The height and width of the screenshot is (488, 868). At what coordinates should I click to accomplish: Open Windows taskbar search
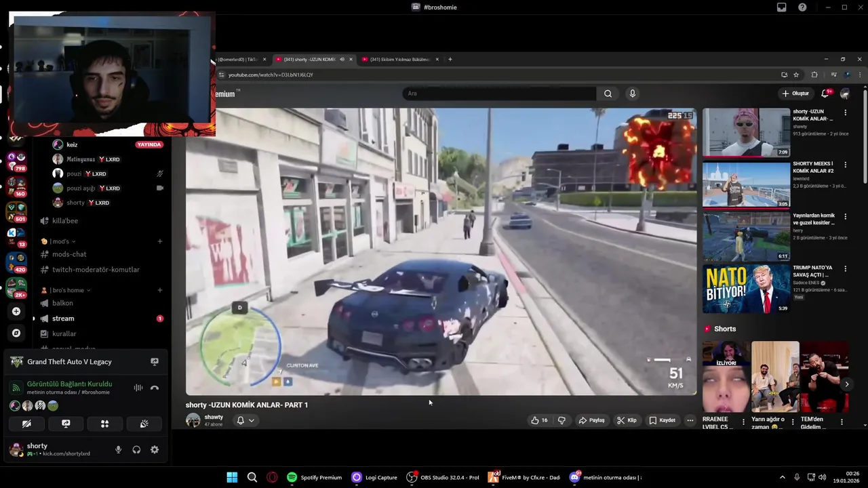pos(252,477)
